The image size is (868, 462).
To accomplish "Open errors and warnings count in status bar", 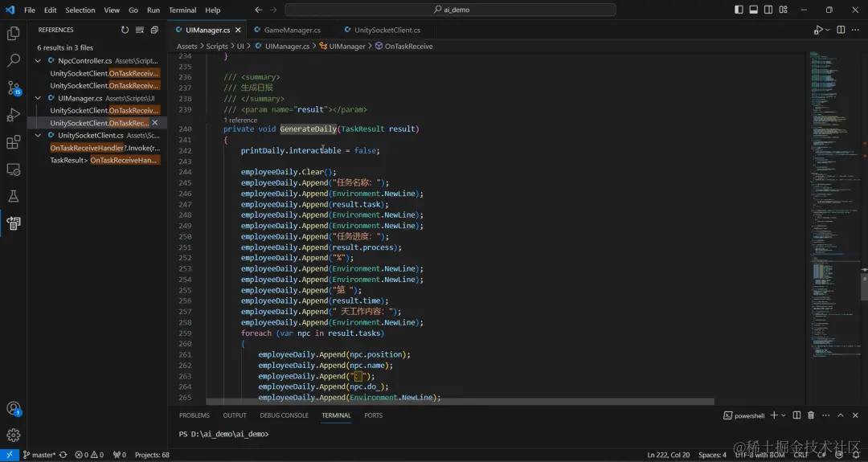I will (x=89, y=455).
